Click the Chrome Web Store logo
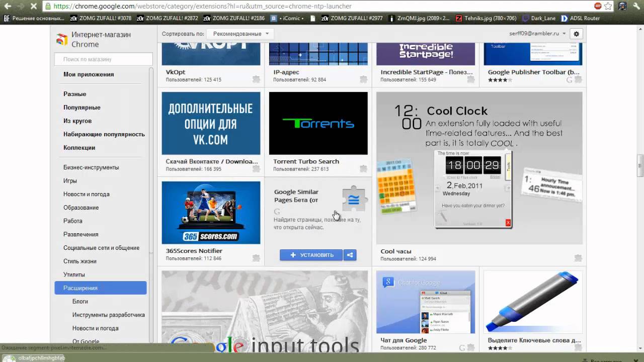The image size is (644, 362). [61, 40]
